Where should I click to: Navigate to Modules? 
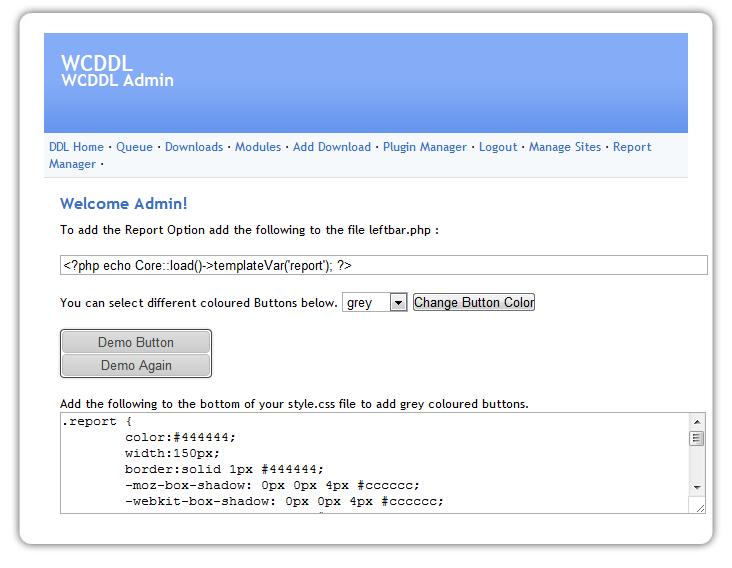258,147
